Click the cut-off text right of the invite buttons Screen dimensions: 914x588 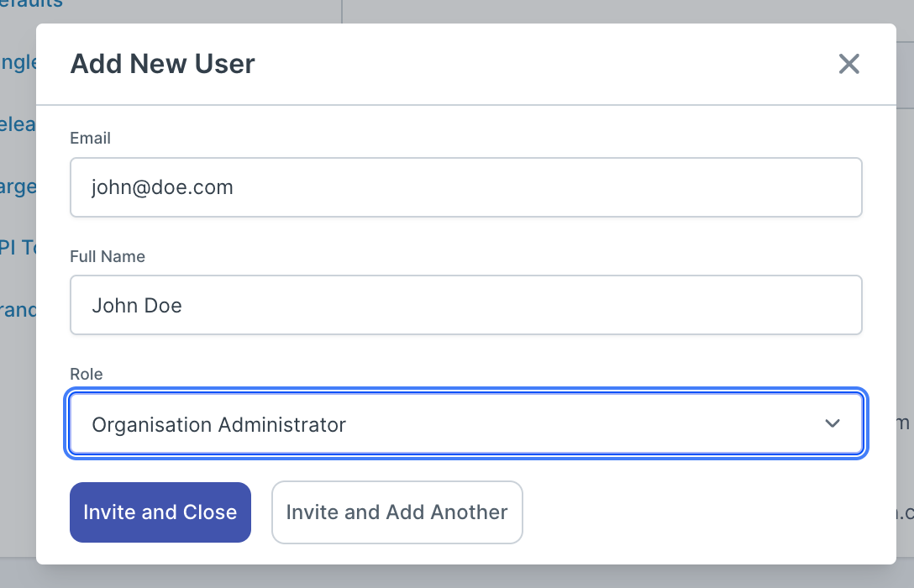pos(906,512)
